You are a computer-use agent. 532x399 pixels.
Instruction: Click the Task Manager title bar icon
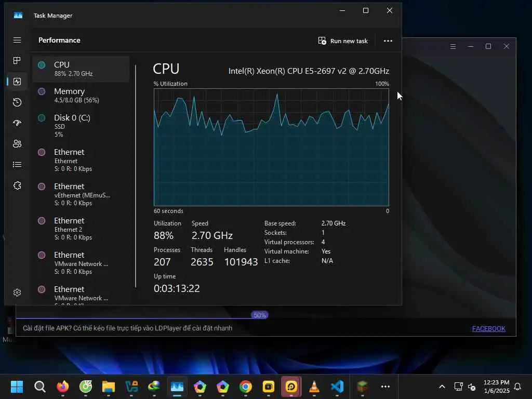[x=18, y=15]
